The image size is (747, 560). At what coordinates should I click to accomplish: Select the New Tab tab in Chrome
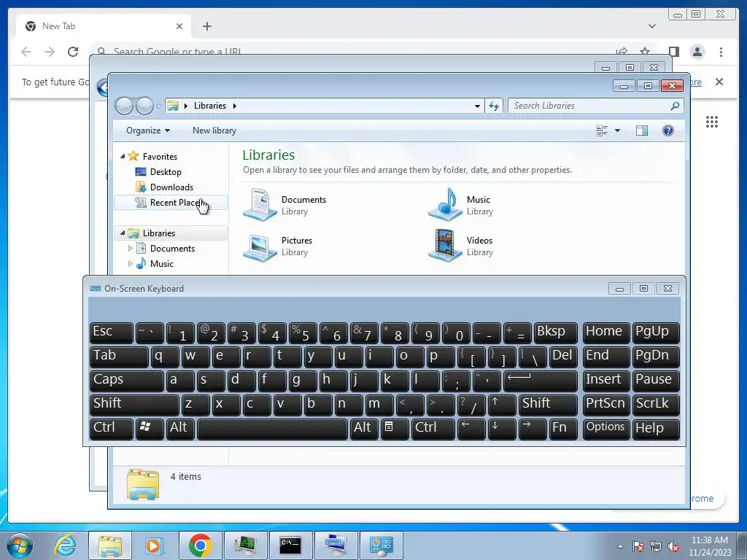point(104,26)
